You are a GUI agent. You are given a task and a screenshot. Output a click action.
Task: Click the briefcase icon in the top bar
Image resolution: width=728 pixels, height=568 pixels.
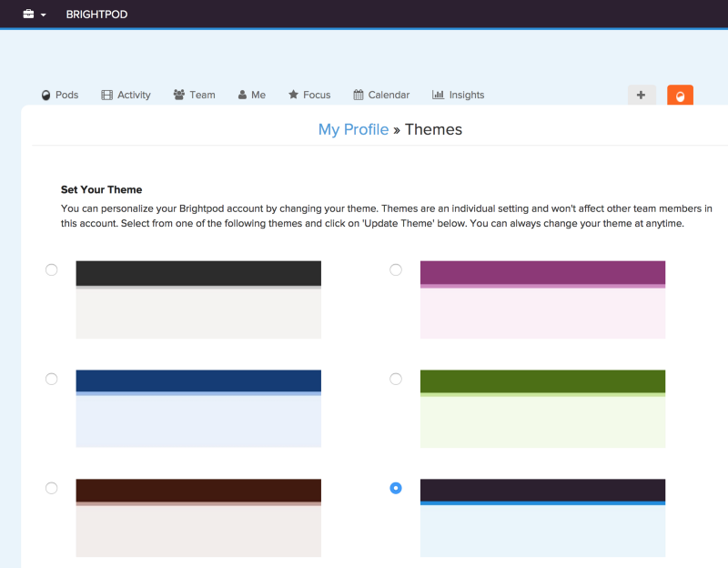point(28,14)
